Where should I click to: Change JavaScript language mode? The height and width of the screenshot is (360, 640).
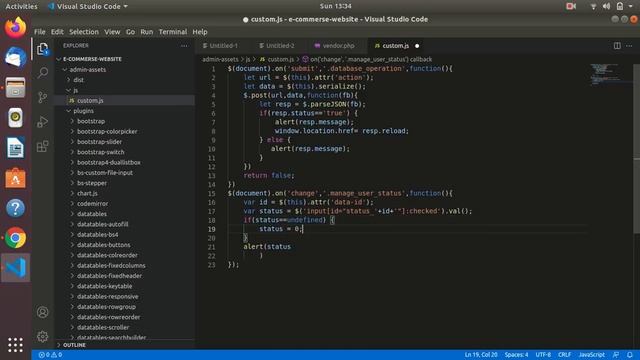(592, 355)
